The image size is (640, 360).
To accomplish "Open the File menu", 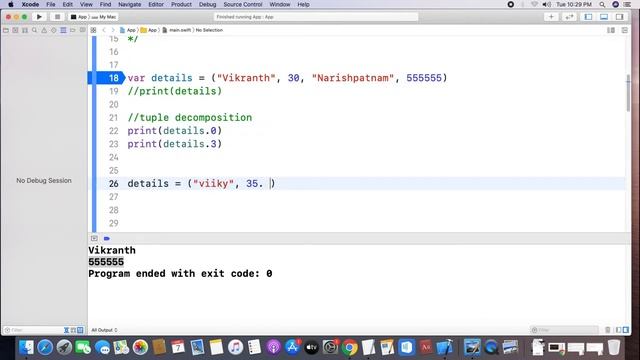I will 51,4.
